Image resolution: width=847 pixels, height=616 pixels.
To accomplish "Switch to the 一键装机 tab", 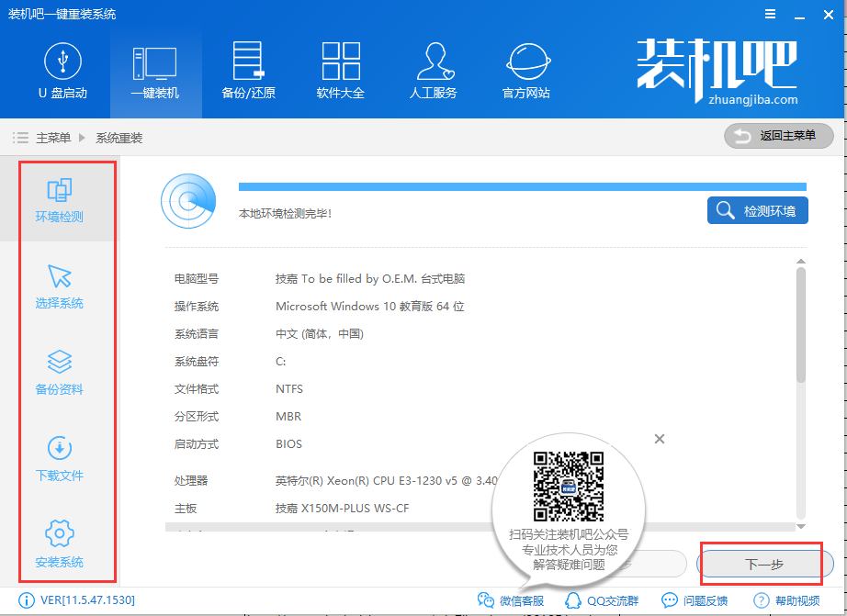I will [x=155, y=73].
